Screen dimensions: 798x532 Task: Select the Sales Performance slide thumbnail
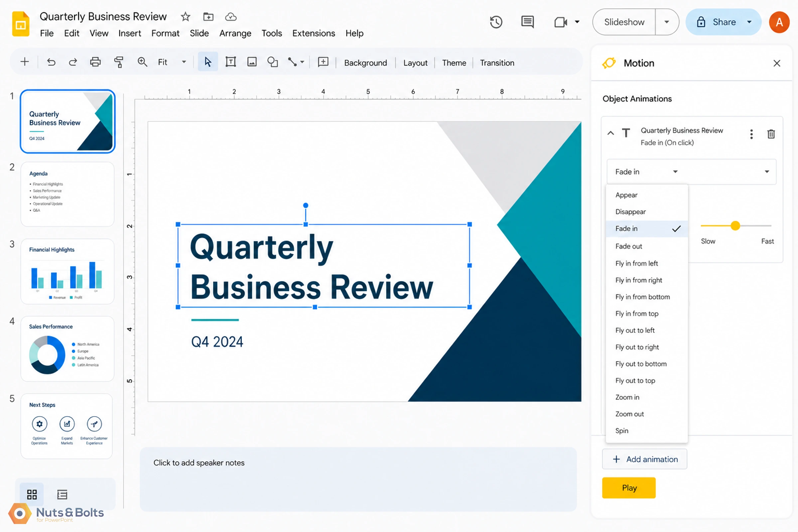click(67, 349)
